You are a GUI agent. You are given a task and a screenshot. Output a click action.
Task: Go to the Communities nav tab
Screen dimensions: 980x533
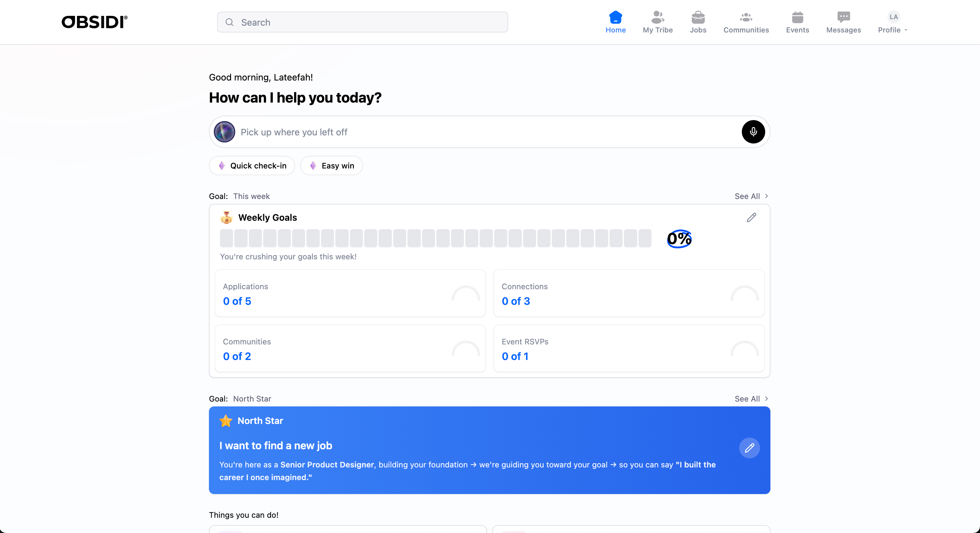pos(746,22)
